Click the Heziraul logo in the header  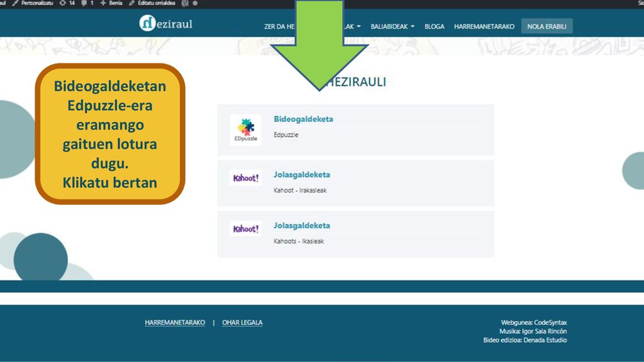165,23
